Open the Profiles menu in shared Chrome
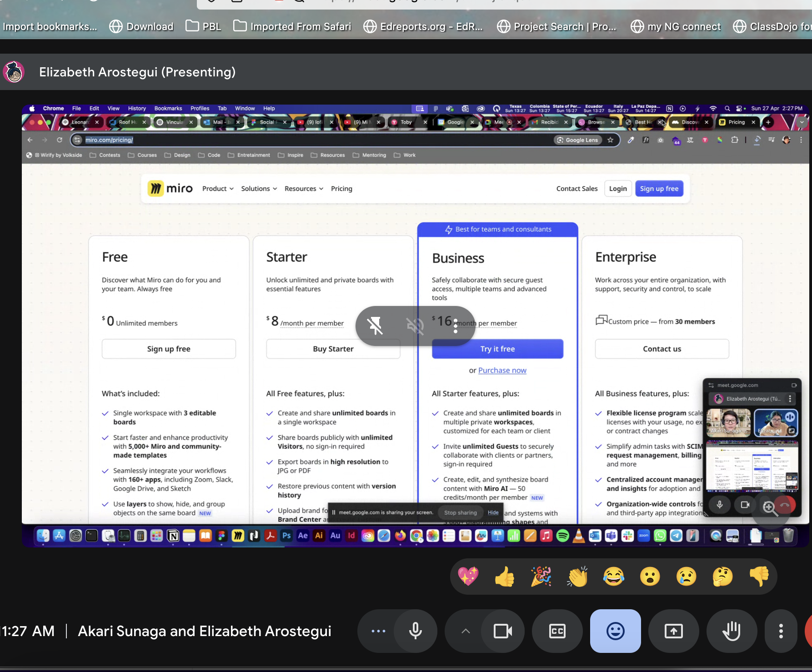The height and width of the screenshot is (672, 812). tap(200, 108)
